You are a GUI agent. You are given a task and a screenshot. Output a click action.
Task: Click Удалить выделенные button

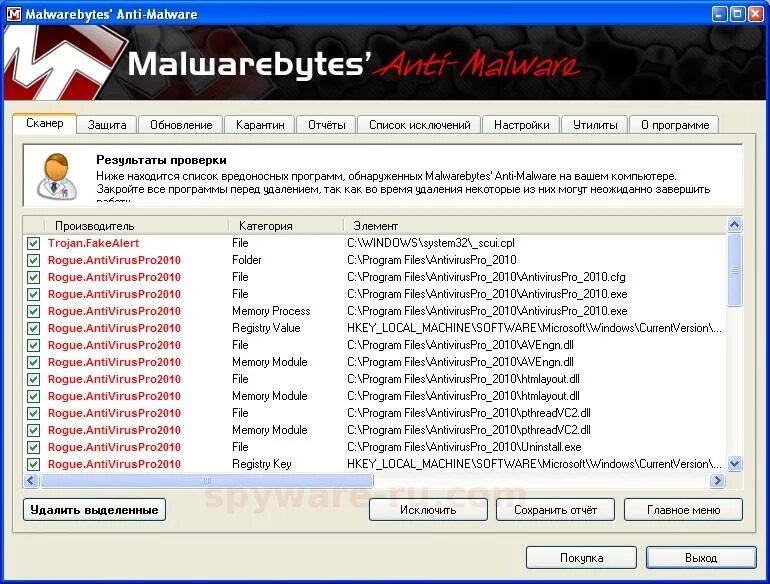click(94, 510)
